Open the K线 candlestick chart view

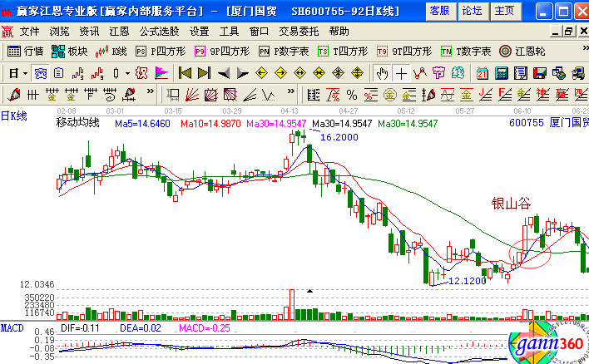(111, 51)
